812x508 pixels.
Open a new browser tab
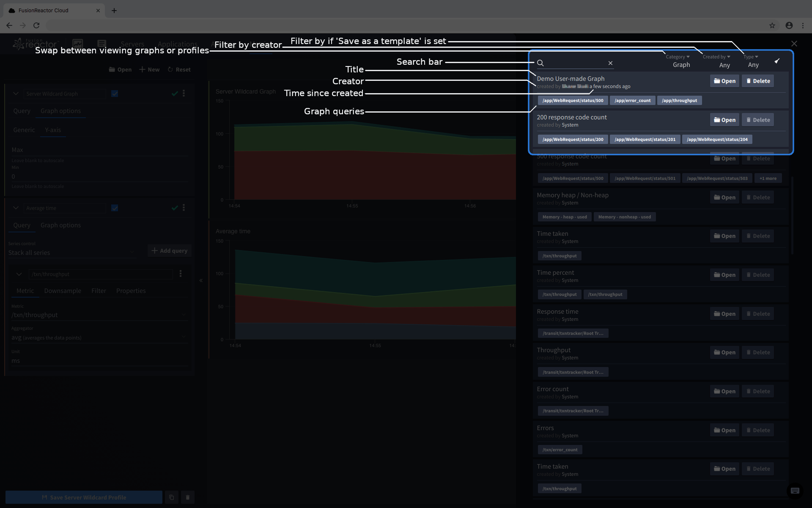tap(114, 11)
